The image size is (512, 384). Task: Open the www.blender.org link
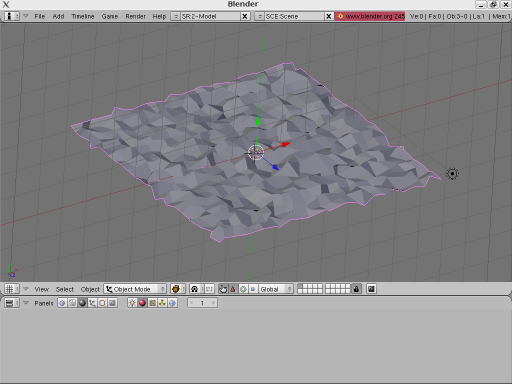pos(370,16)
